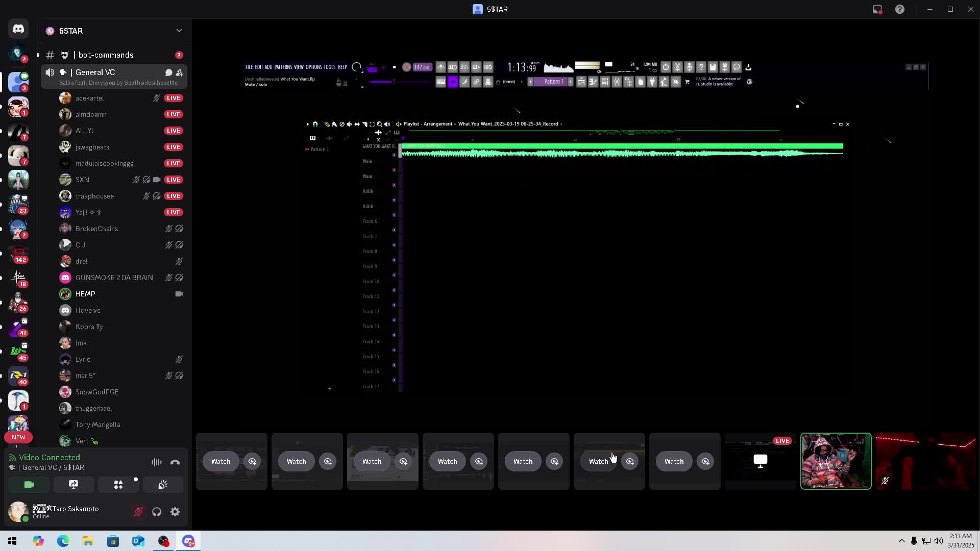Open Discord home direct messages icon

[18, 29]
